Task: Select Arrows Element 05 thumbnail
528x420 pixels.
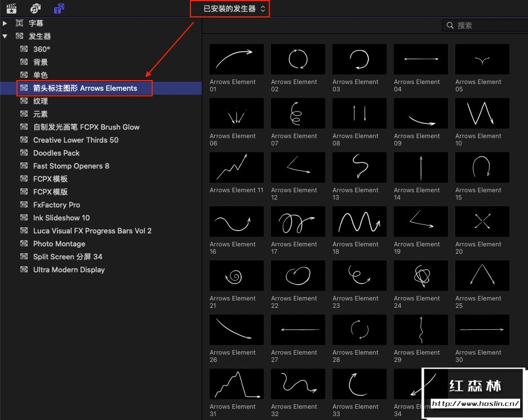Action: pyautogui.click(x=482, y=59)
